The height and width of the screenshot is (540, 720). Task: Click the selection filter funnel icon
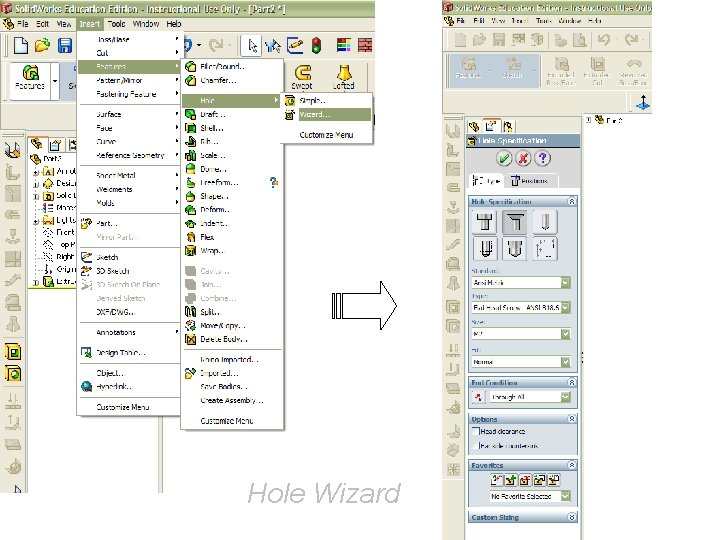pos(273,45)
